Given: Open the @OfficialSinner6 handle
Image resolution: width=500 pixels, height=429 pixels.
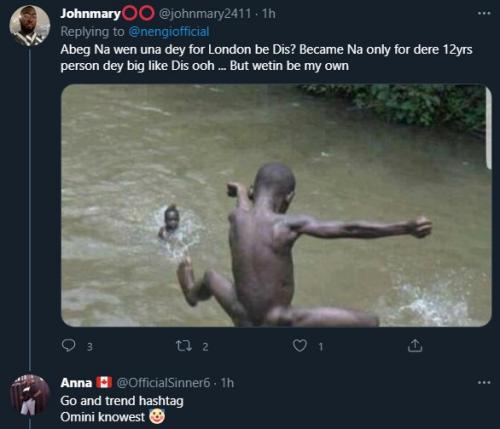Looking at the screenshot, I should click(x=163, y=383).
